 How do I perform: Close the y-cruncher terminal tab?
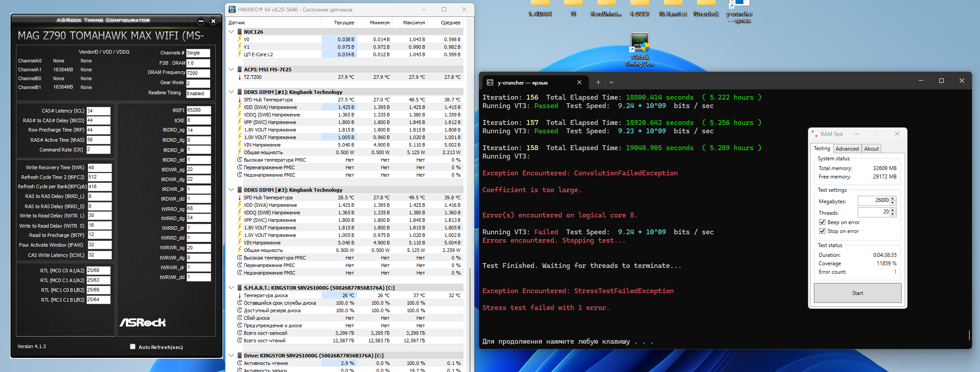tap(579, 82)
